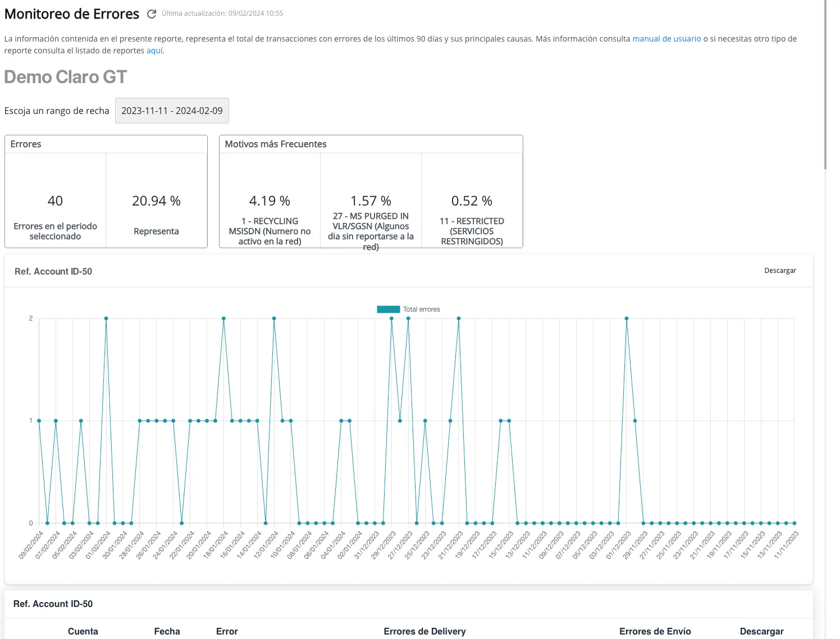Click the chart peak at 21/12/2023
Screen dimensions: 840x639
(459, 318)
